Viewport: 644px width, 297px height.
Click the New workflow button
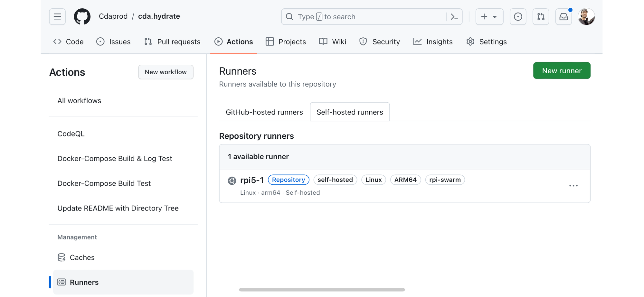point(166,72)
